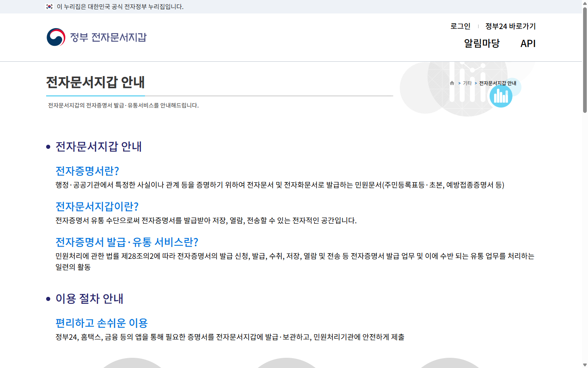Open the 로그인 link

[x=460, y=26]
